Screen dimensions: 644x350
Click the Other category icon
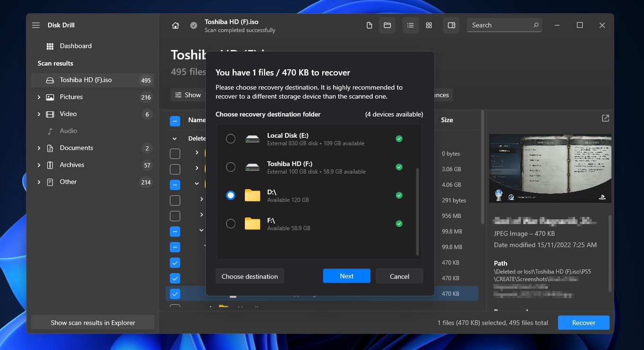tap(50, 182)
